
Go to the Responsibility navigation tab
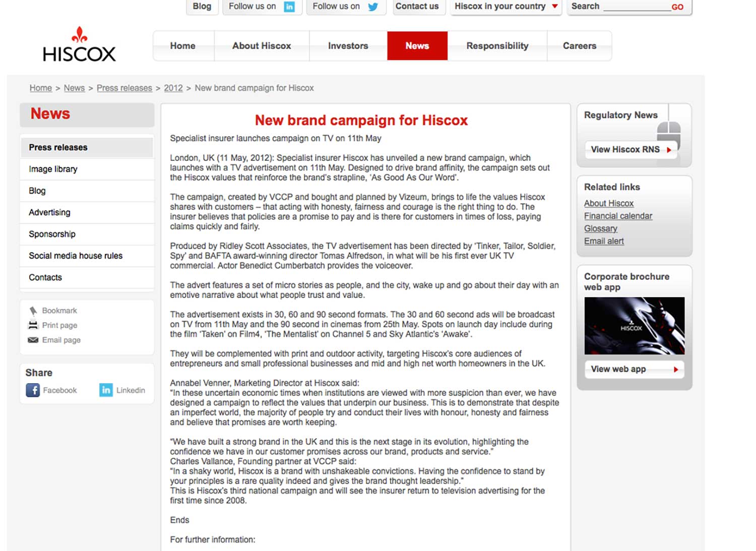pyautogui.click(x=497, y=46)
